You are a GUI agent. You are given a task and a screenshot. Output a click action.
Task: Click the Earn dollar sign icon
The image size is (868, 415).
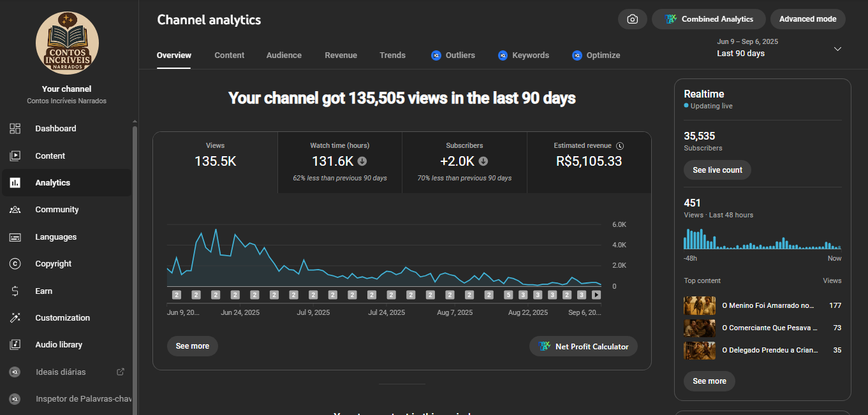pos(15,291)
